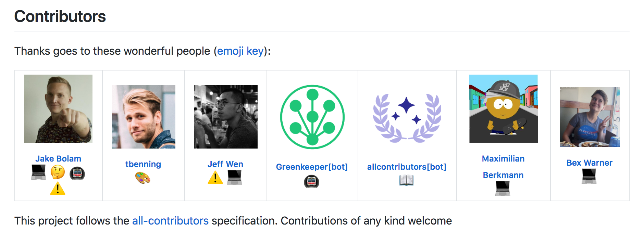
Task: Open Jake Bolam's profile link
Action: click(58, 158)
